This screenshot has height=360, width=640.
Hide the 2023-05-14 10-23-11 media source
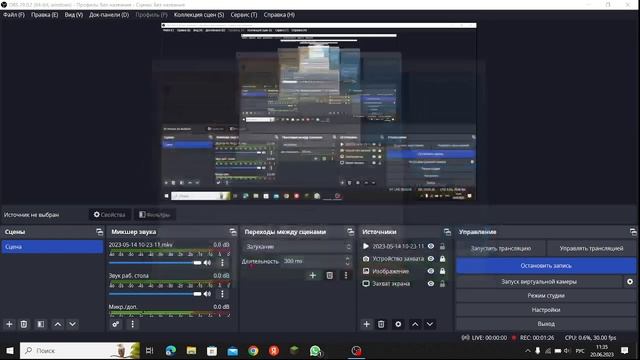click(x=431, y=246)
